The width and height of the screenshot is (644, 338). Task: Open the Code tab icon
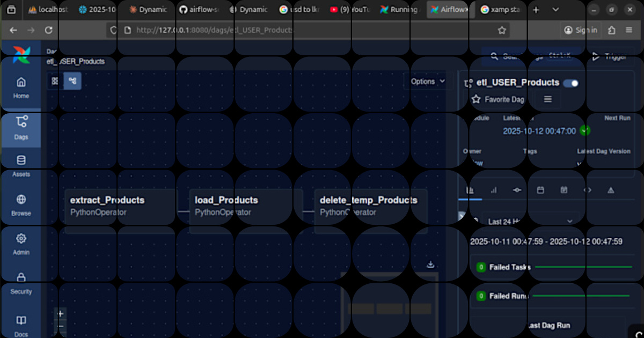(x=587, y=190)
